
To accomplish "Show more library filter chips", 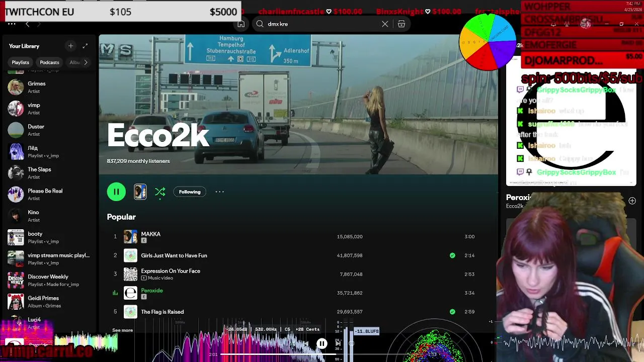I will coord(86,62).
